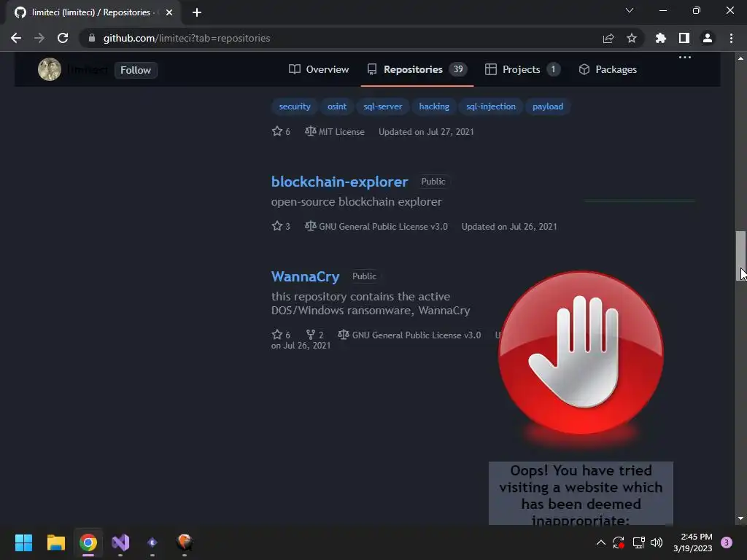The image size is (747, 560).
Task: Click the sql-injection topic tag
Action: point(491,106)
